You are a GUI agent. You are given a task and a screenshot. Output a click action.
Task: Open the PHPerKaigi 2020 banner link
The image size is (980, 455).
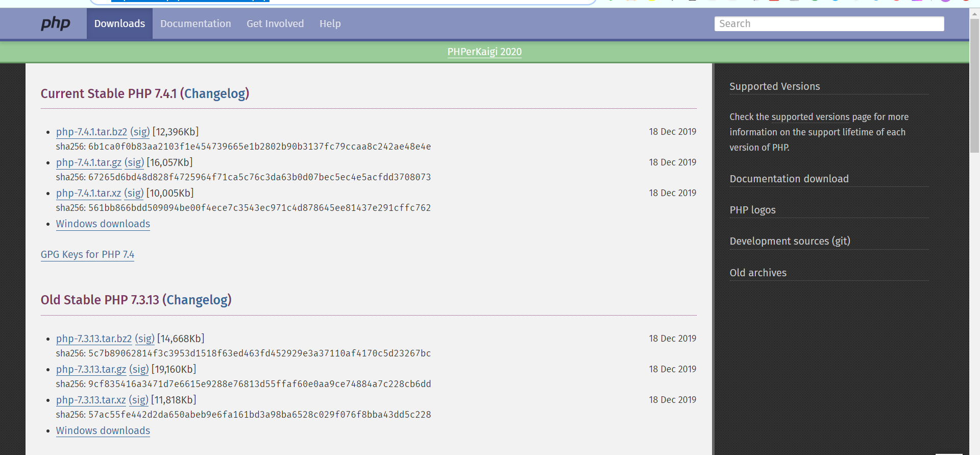click(x=484, y=52)
